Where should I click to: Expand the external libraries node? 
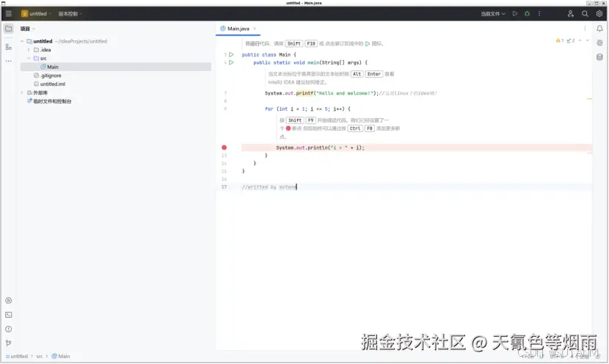[x=22, y=92]
